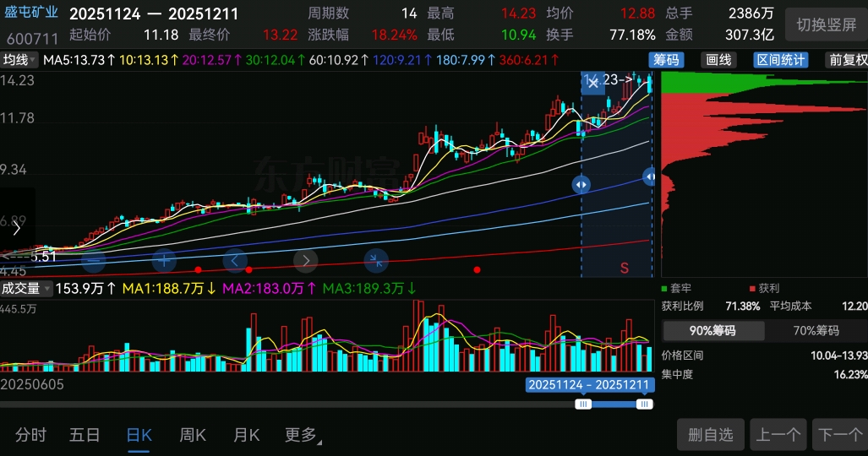Screen dimensions: 868x456
Task: Tap the stock code 600711
Action: pyautogui.click(x=33, y=39)
